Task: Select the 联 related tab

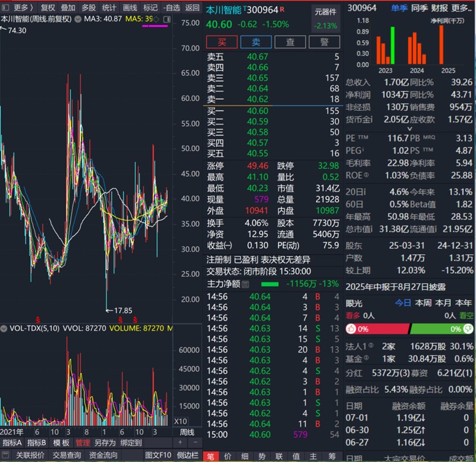Action: coord(279,456)
